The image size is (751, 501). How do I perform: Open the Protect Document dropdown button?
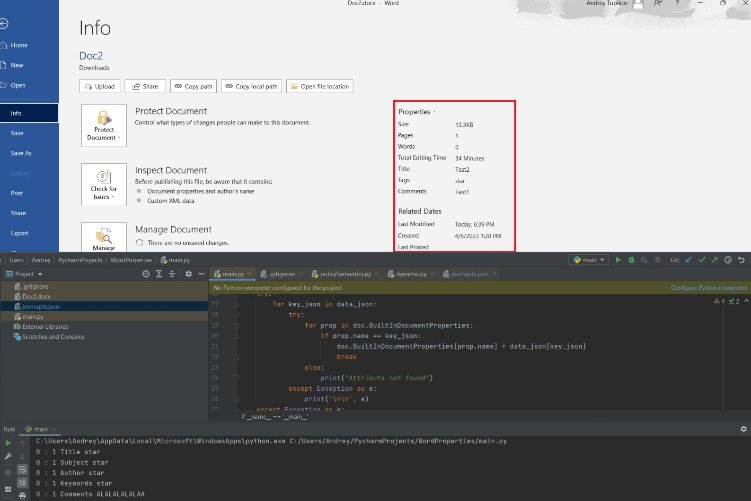104,125
